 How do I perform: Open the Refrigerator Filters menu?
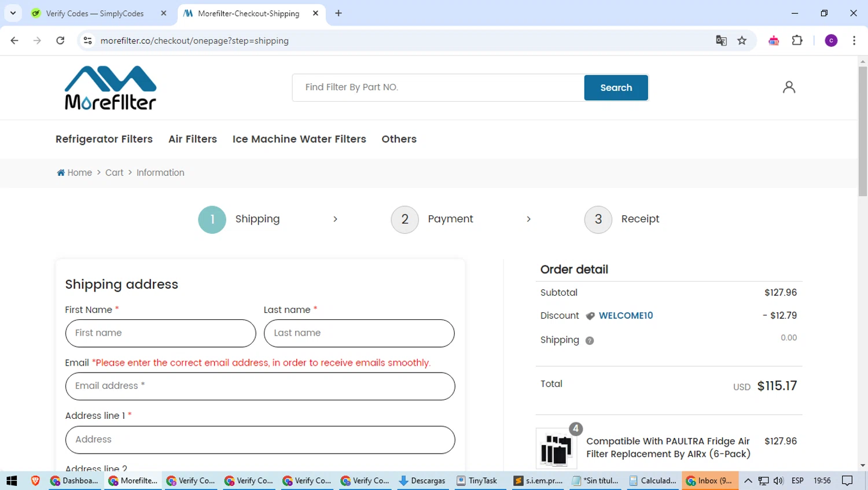[104, 139]
